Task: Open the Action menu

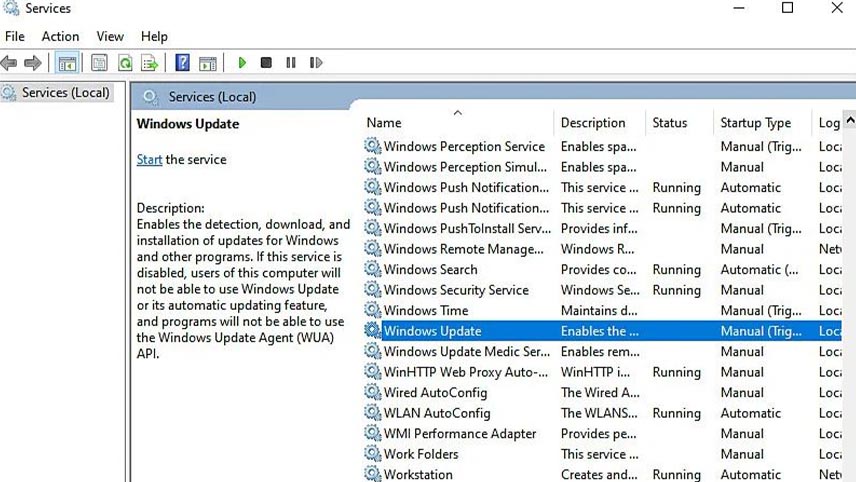Action: [x=61, y=37]
